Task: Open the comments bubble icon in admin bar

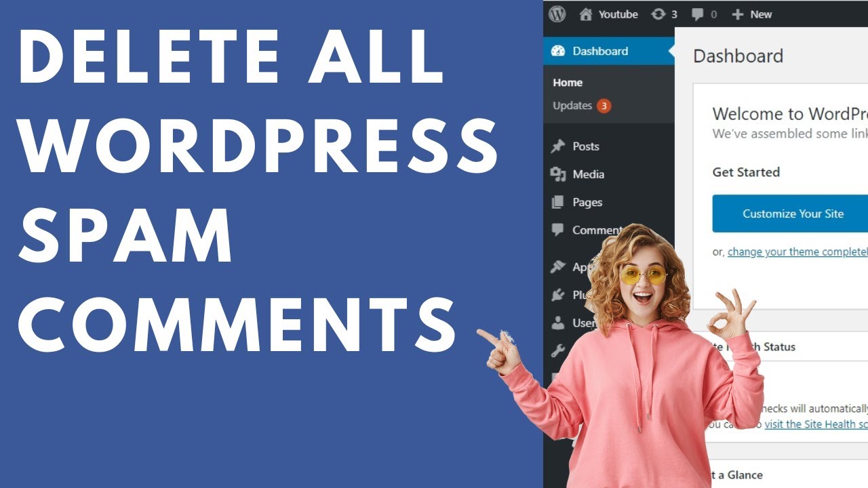Action: point(699,15)
